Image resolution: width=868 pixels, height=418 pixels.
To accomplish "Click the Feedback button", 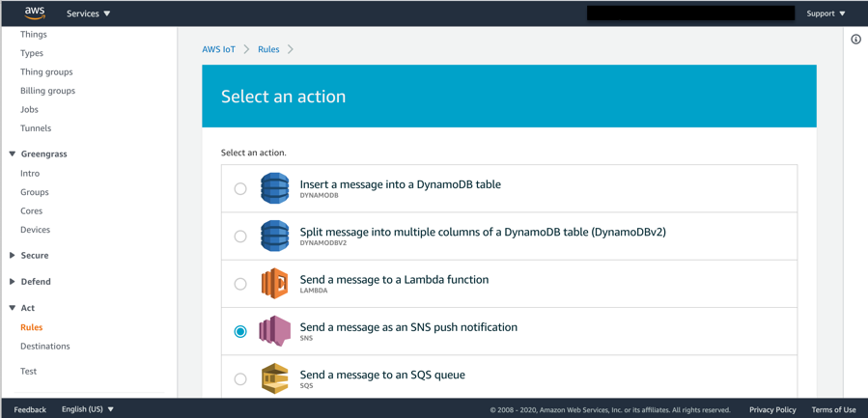I will [x=30, y=409].
